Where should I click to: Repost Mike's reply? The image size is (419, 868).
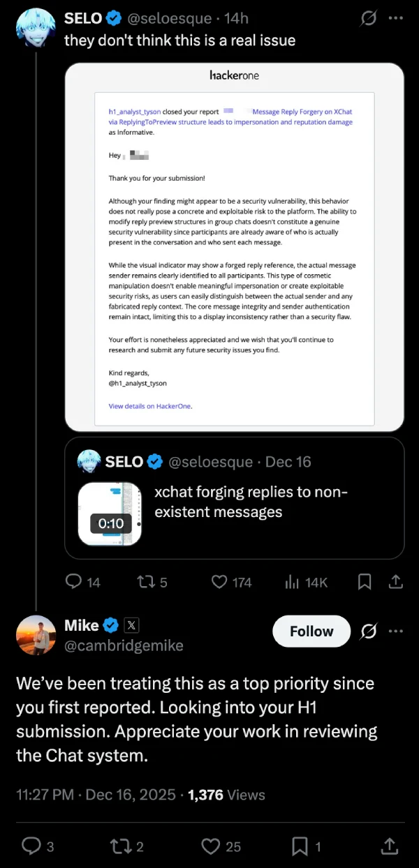point(120,846)
